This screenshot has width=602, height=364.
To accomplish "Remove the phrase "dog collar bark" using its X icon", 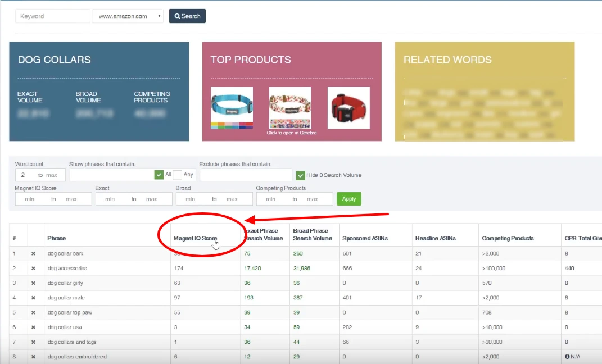I will [33, 253].
